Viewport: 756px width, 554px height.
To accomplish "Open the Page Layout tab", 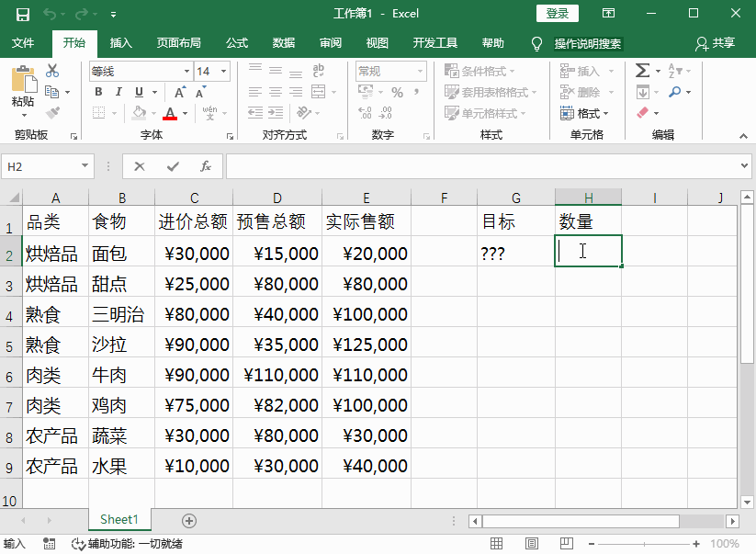I will [178, 43].
